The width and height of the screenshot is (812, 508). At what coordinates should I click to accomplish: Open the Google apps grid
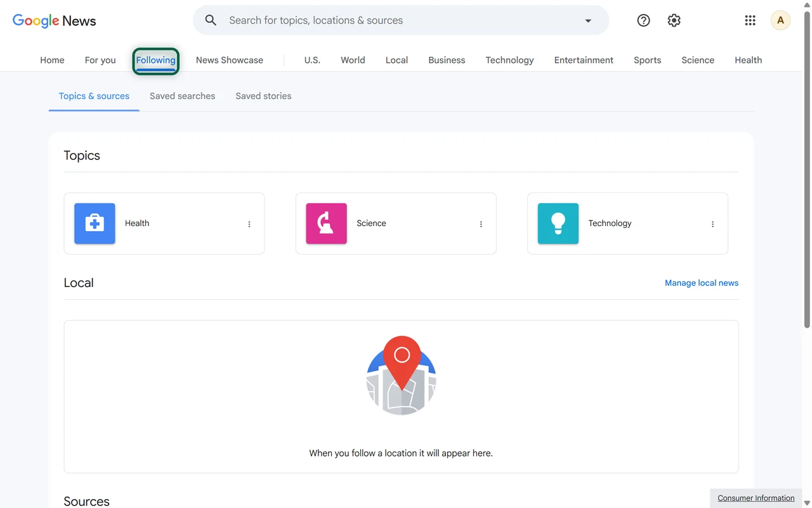coord(750,20)
